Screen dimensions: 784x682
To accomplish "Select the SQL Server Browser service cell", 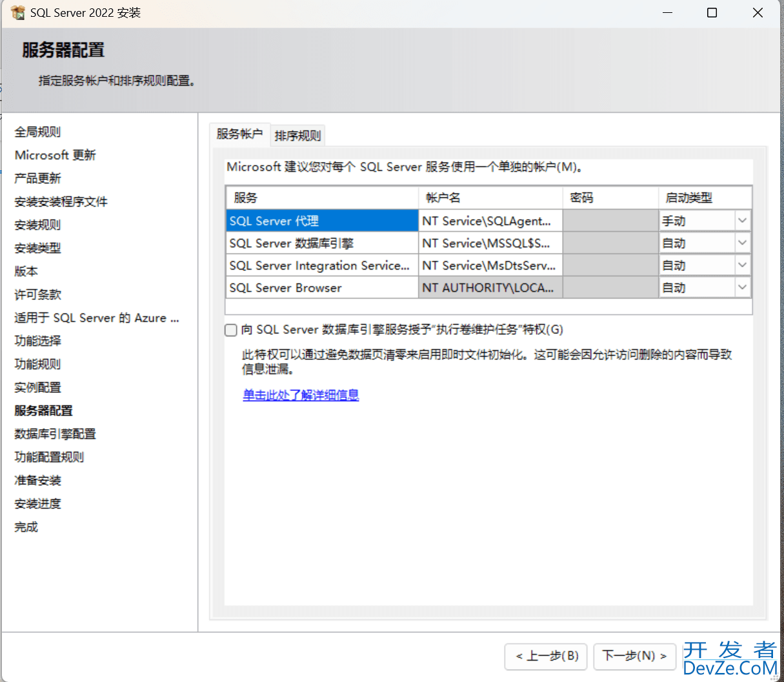I will point(322,288).
